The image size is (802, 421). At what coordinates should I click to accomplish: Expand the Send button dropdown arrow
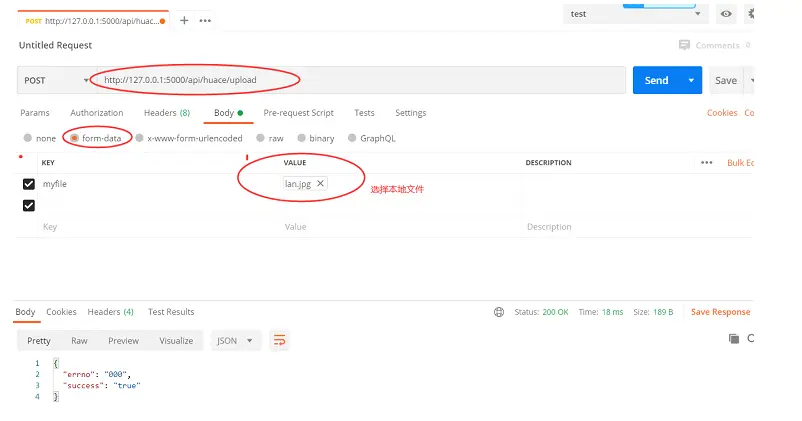(x=691, y=80)
